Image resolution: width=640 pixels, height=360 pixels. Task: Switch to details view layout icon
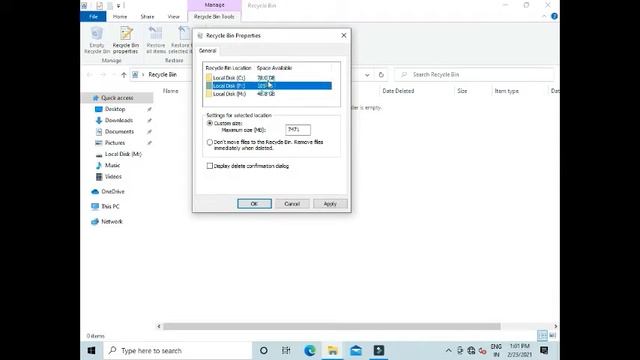[x=542, y=336]
